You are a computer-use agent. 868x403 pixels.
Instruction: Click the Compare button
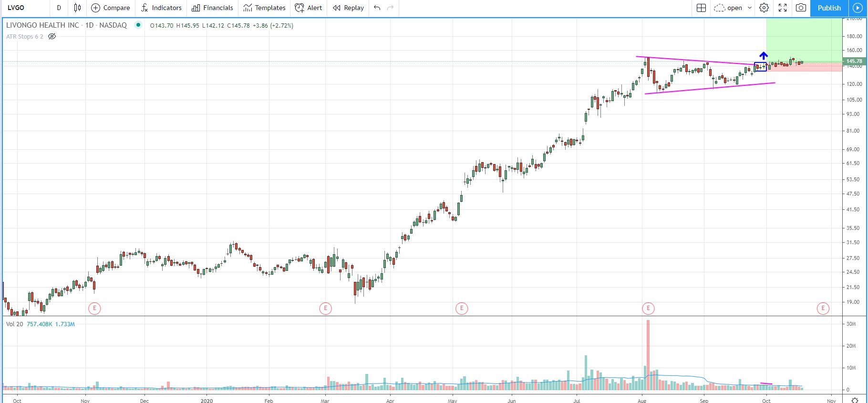(x=110, y=8)
